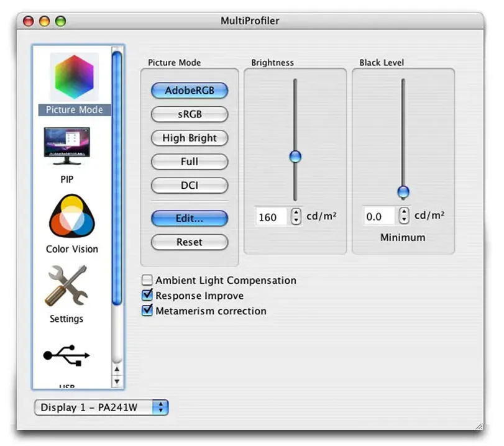Click the Brightness slider handle
Image resolution: width=504 pixels, height=446 pixels.
[295, 157]
